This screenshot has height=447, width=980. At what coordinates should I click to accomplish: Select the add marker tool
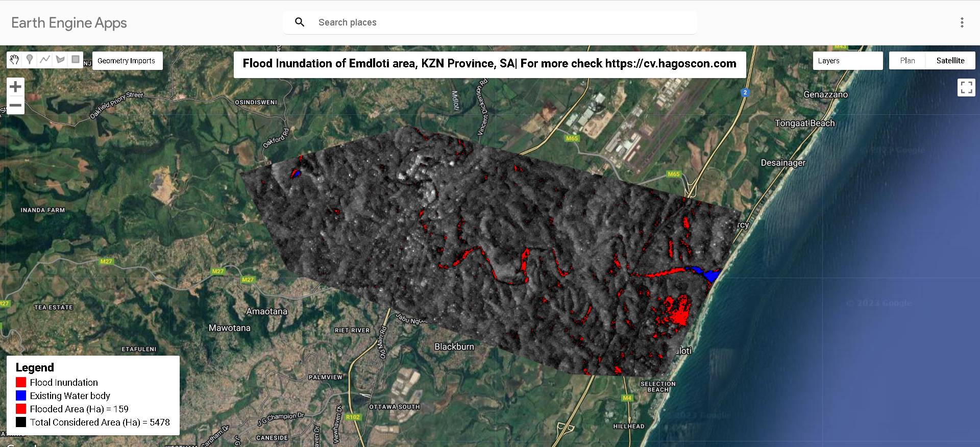[30, 60]
